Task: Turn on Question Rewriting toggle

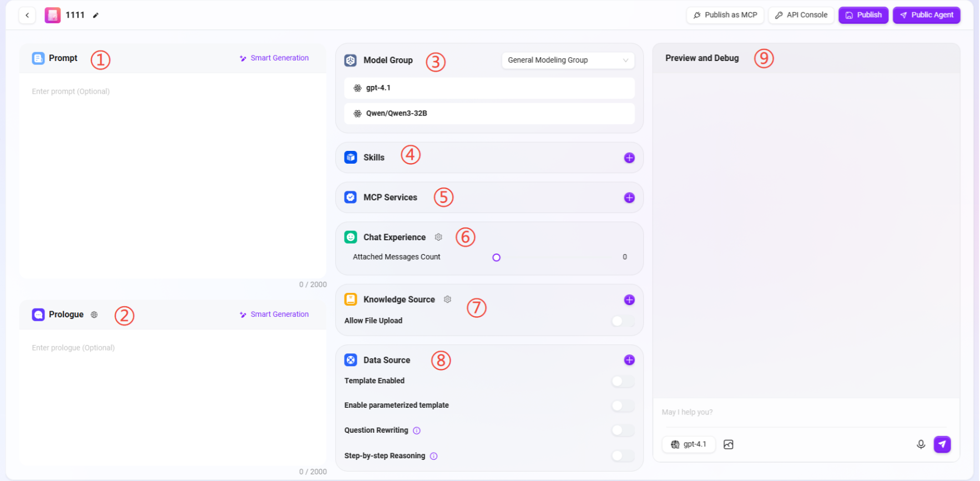Action: (x=622, y=431)
